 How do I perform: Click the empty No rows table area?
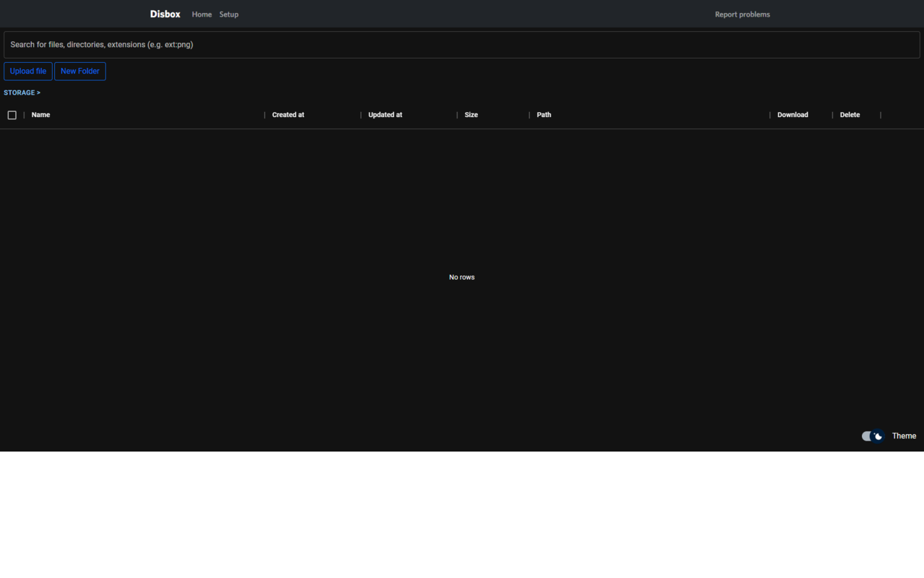click(x=461, y=277)
